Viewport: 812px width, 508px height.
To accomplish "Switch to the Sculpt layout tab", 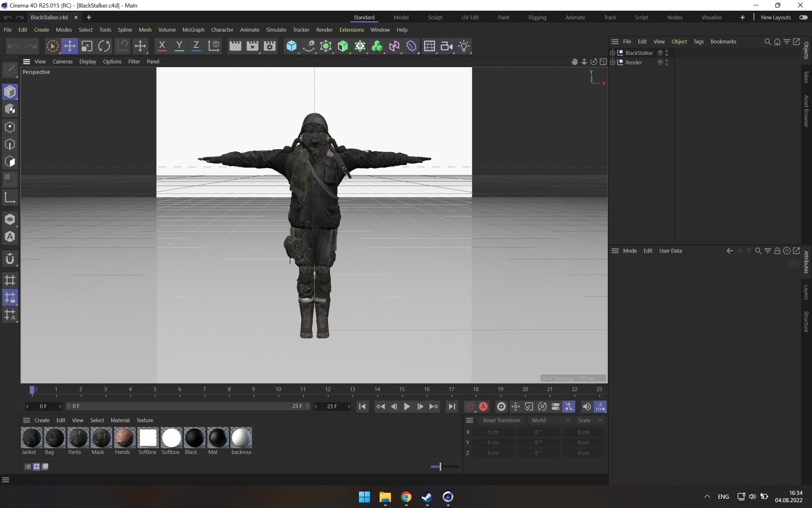I will [435, 17].
